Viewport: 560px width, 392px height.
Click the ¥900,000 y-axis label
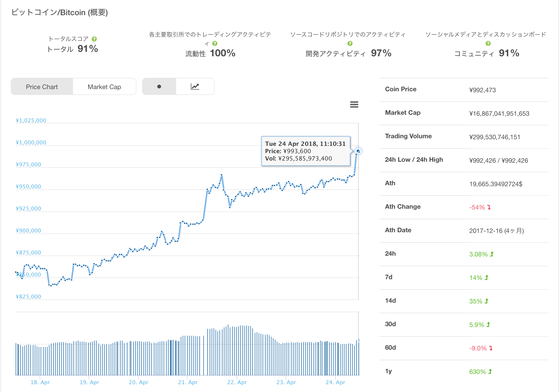click(28, 231)
